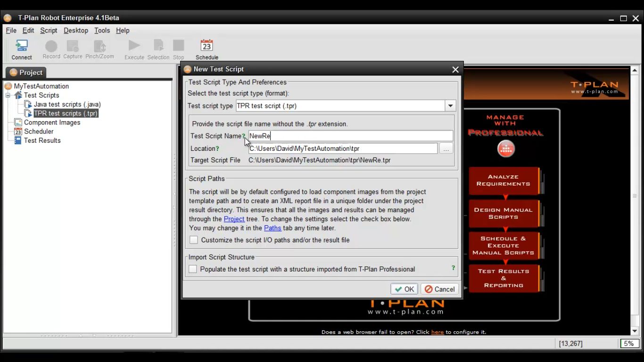Click the Test Script Name input field
The width and height of the screenshot is (644, 362).
351,136
